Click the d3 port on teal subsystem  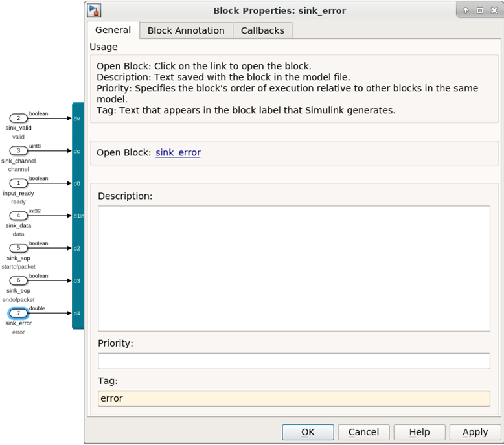pyautogui.click(x=76, y=281)
